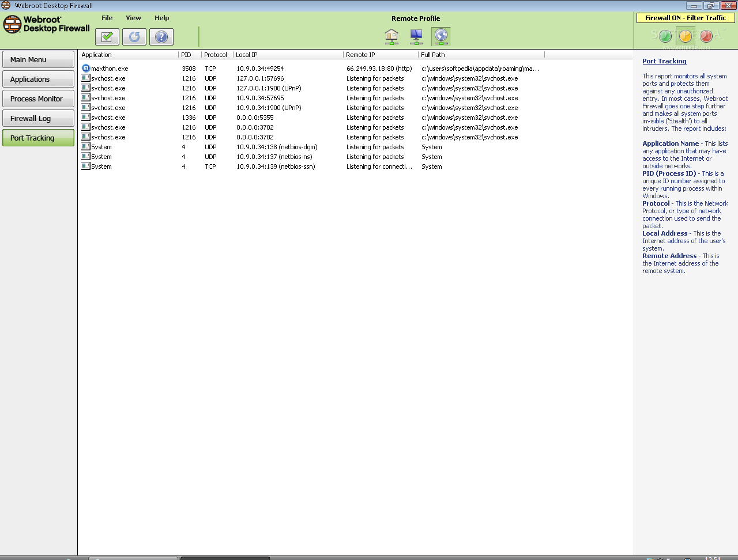Screen dimensions: 738x560
Task: Click the yellow filter traffic light
Action: click(x=686, y=36)
